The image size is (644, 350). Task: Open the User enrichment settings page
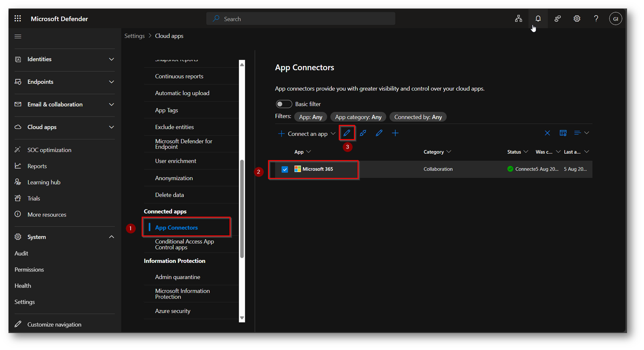coord(175,161)
